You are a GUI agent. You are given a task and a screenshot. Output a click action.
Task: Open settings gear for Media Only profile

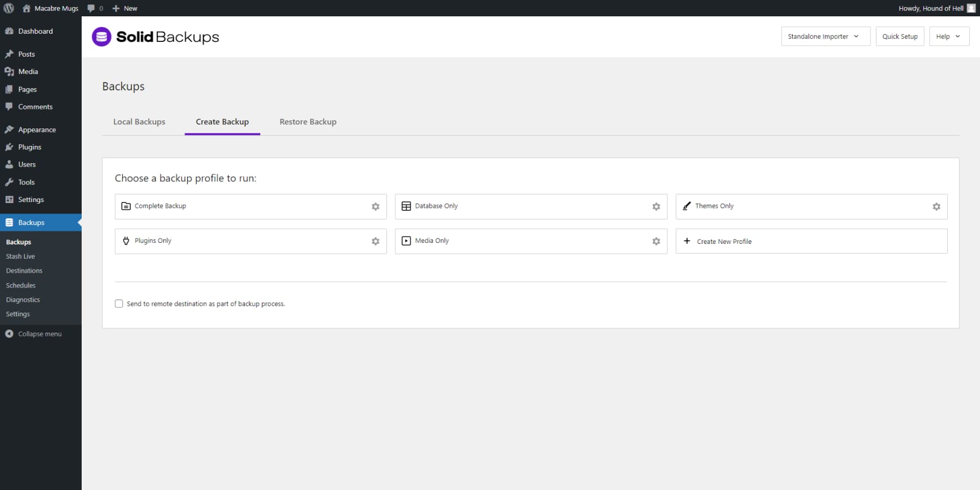656,241
